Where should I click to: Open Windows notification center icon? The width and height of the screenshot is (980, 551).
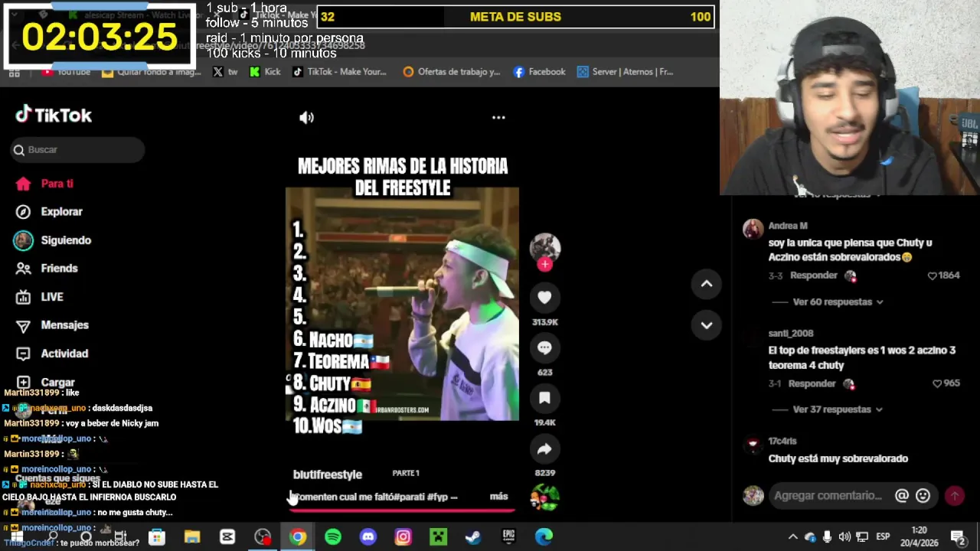pos(957,537)
